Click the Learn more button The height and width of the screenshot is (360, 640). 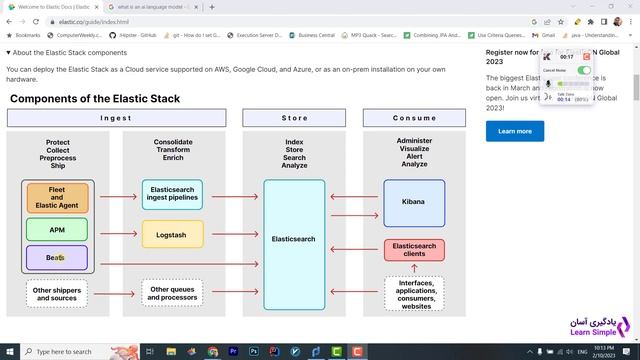[515, 131]
